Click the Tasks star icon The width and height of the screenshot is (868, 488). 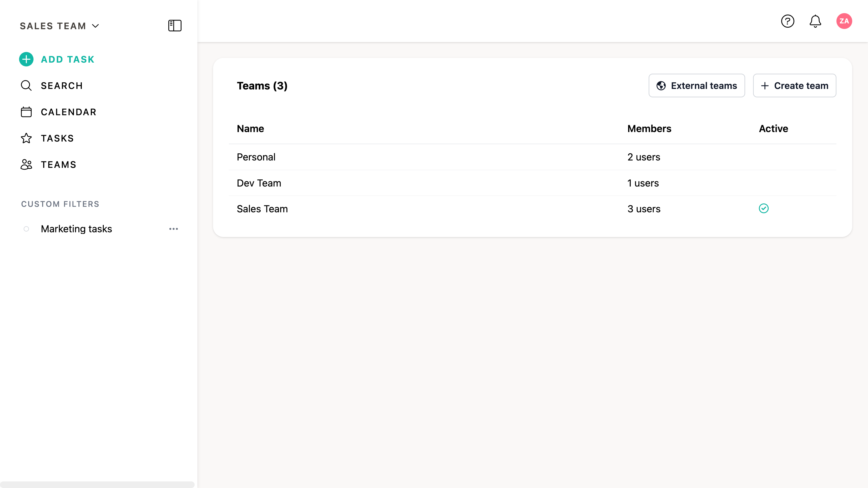click(x=26, y=138)
